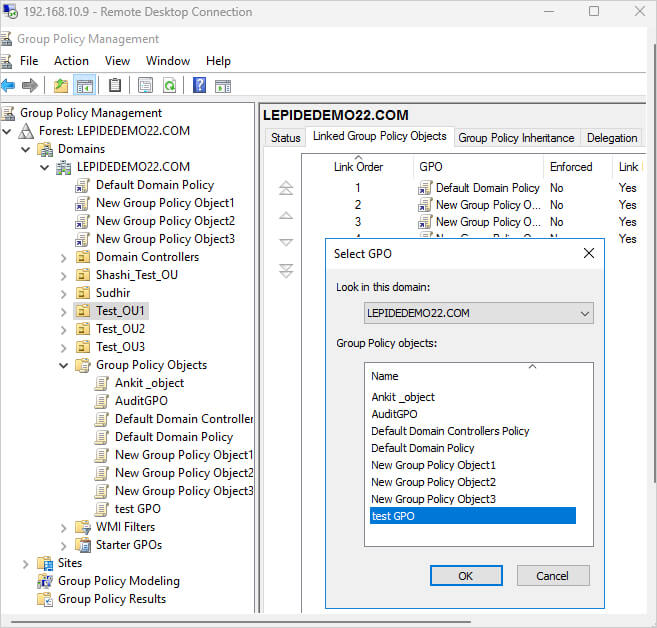The image size is (657, 628).
Task: Collapse the LEPIDEDEMO22.COM domain node
Action: tap(44, 167)
